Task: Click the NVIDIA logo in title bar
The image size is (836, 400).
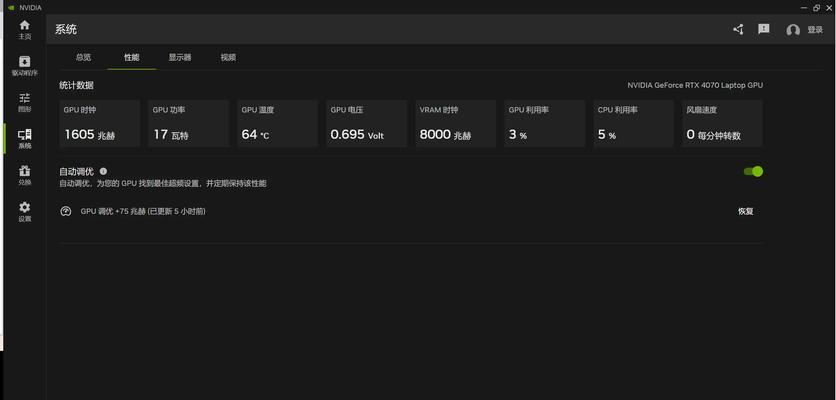Action: 11,7
